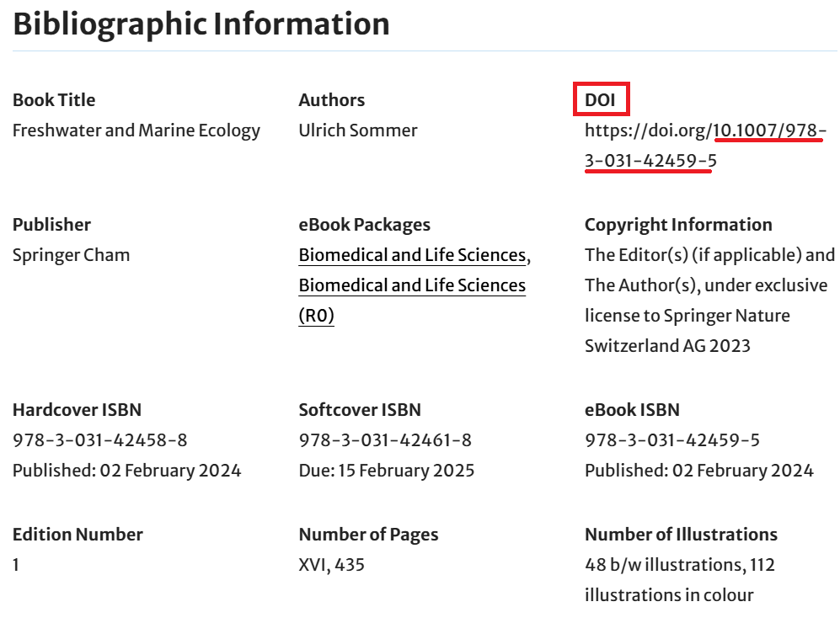Click the page count XVI, 435
The height and width of the screenshot is (623, 840).
332,565
